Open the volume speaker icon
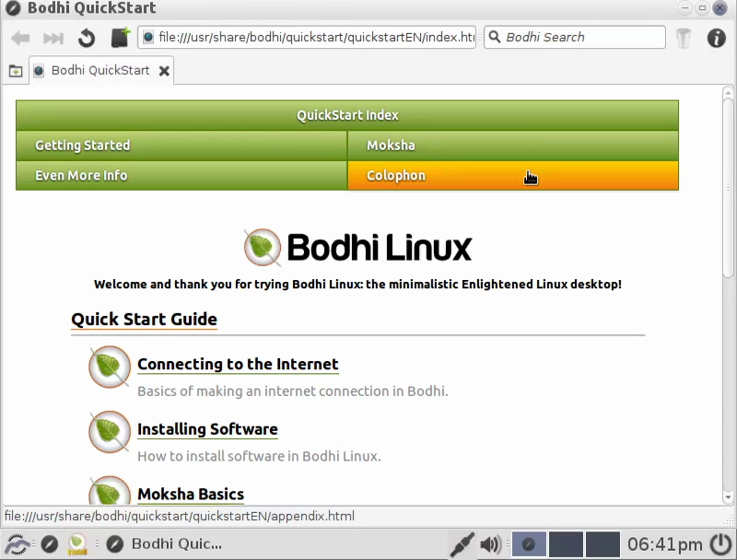The height and width of the screenshot is (560, 737). click(x=490, y=544)
